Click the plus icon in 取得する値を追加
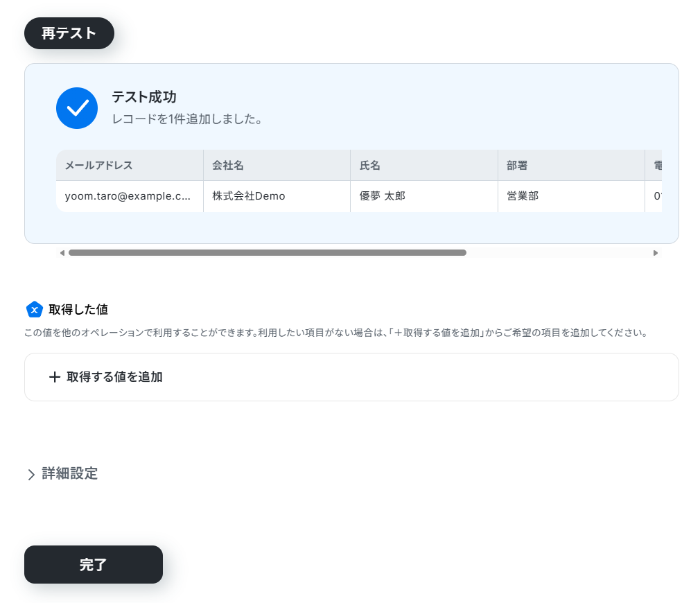Image resolution: width=700 pixels, height=603 pixels. 55,377
